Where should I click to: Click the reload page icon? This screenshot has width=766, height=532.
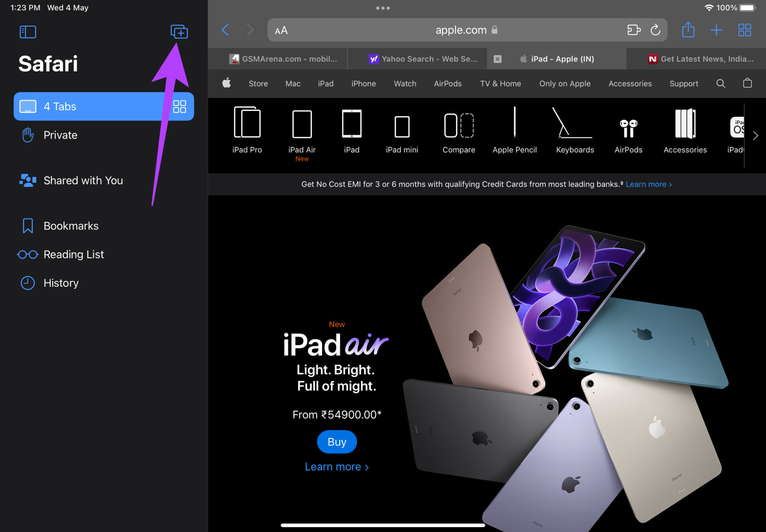coord(655,30)
